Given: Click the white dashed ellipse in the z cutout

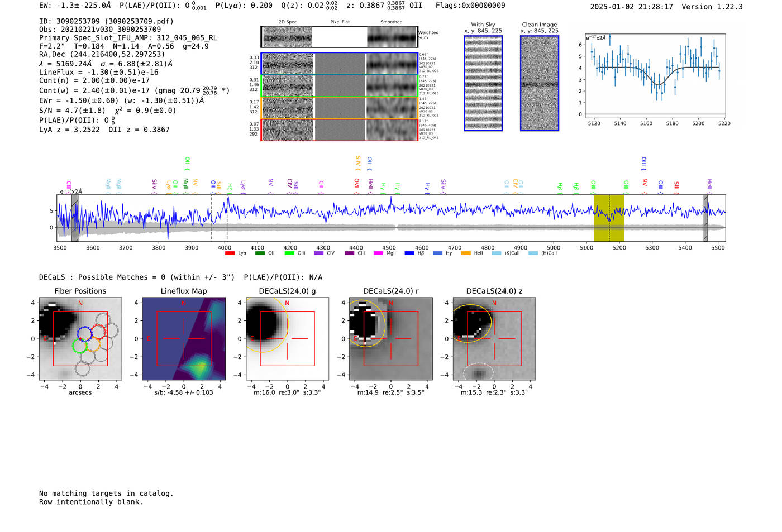Looking at the screenshot, I should click(x=479, y=372).
